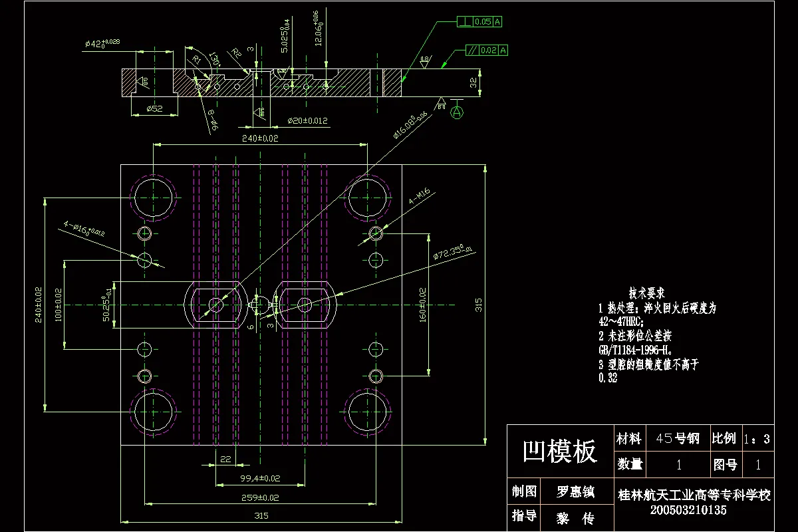Screen dimensions: 798x532
Task: Click the 6 dimension near the center hole
Action: click(x=251, y=327)
